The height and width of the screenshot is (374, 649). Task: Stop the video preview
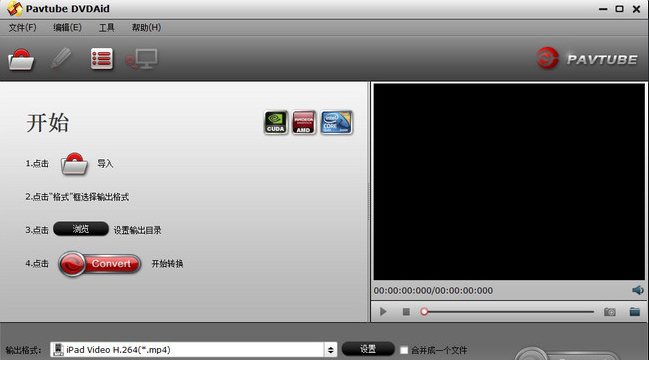click(x=406, y=312)
